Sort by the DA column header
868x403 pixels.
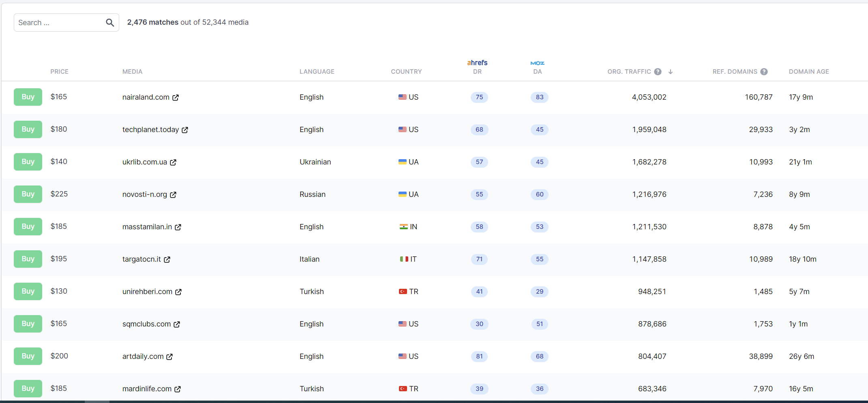(538, 72)
